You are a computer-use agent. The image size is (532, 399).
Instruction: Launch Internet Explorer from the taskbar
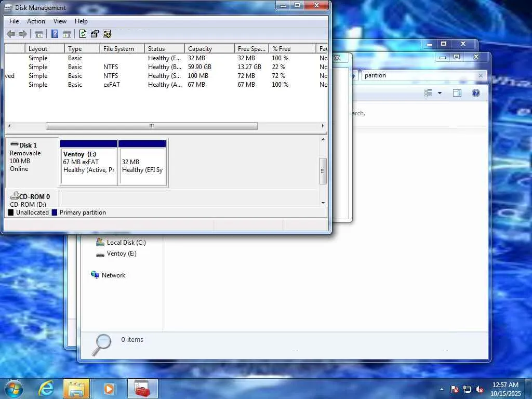click(46, 389)
